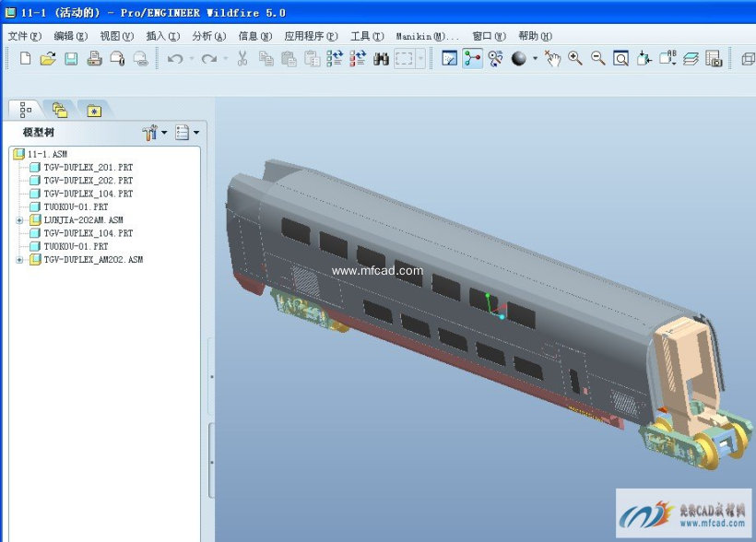Open the 插入(I) menu

163,36
